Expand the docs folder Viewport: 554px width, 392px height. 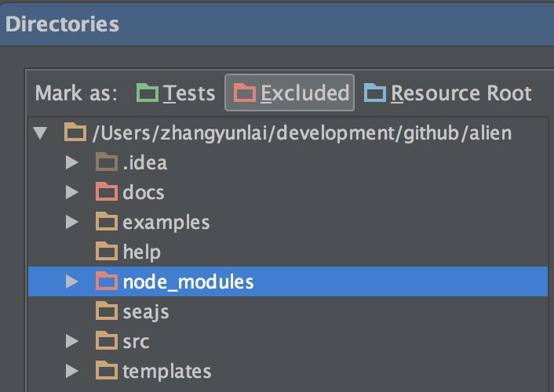(72, 193)
